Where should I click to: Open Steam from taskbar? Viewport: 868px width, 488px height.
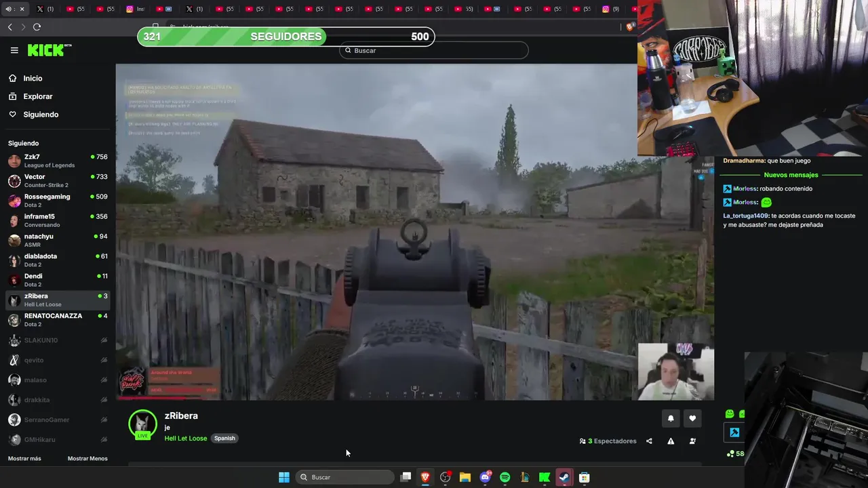click(x=564, y=477)
